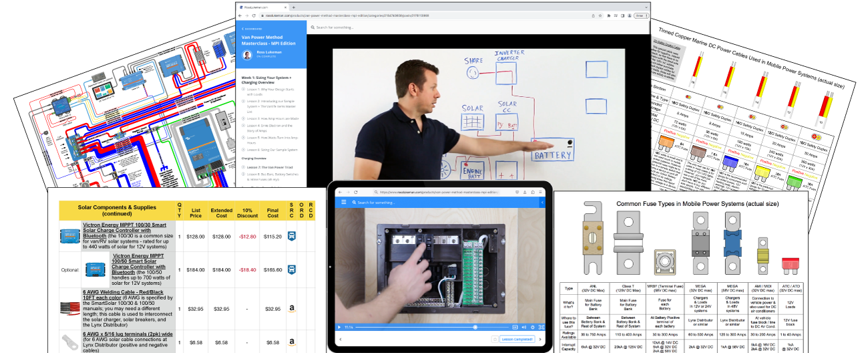Open course hamburger menu on tablet
This screenshot has height=353, width=868.
tap(344, 202)
